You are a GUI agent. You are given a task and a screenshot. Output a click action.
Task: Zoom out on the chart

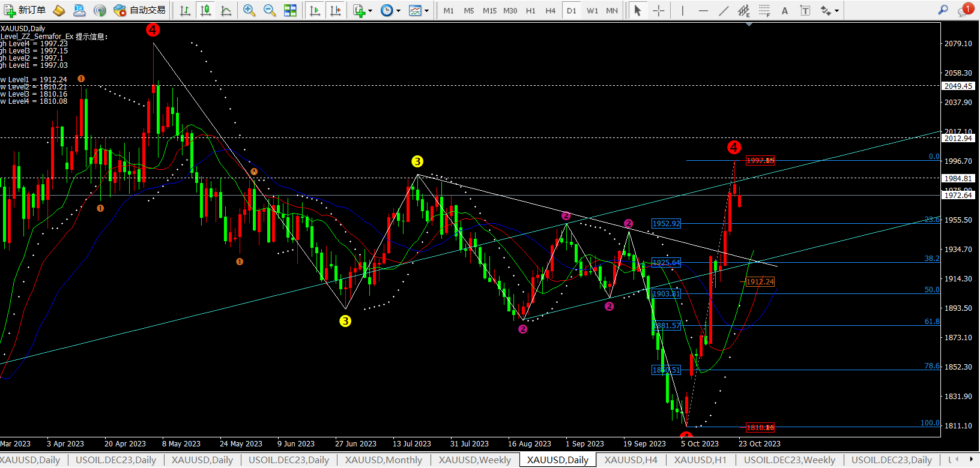point(270,10)
